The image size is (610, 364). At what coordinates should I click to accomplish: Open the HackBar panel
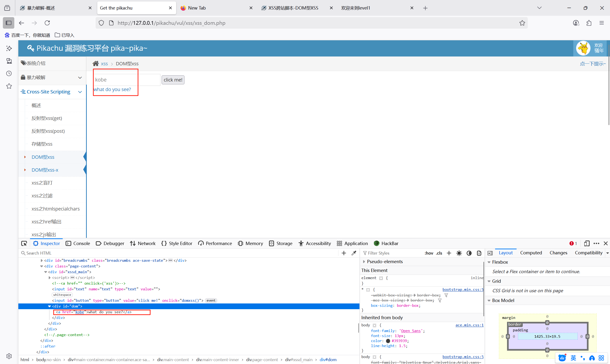(x=386, y=243)
